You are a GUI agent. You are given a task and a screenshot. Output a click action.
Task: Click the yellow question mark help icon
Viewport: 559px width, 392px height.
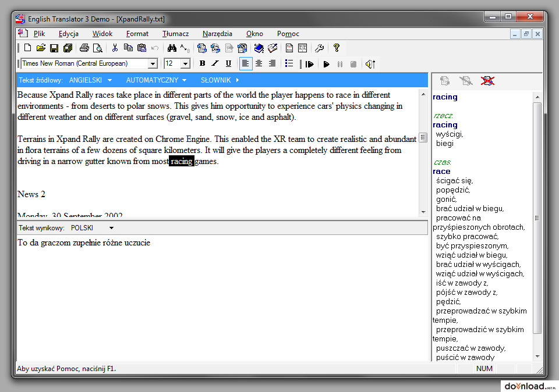tap(336, 48)
